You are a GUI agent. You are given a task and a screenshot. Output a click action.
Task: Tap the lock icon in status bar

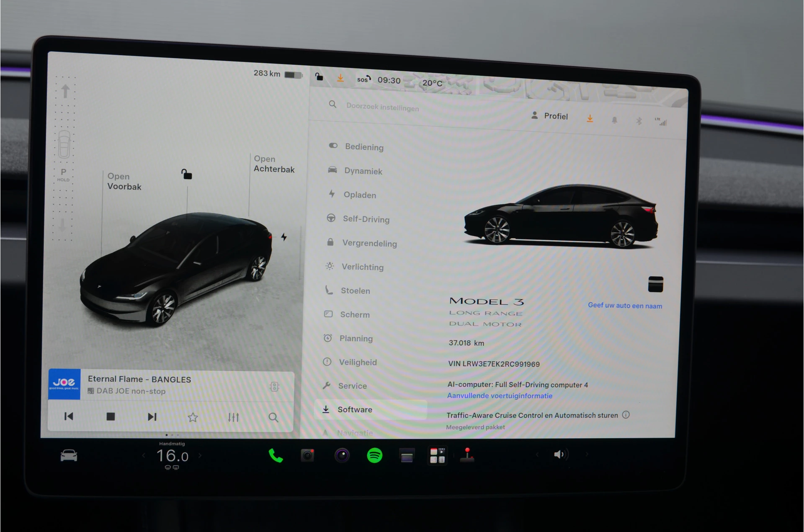319,77
